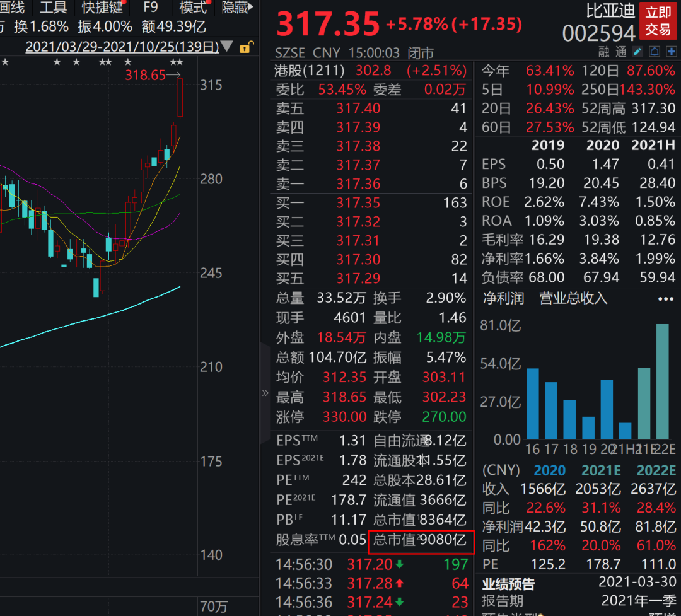Click the 港股(1211) H-share quote link
Screen dimensions: 681x616
tap(309, 71)
